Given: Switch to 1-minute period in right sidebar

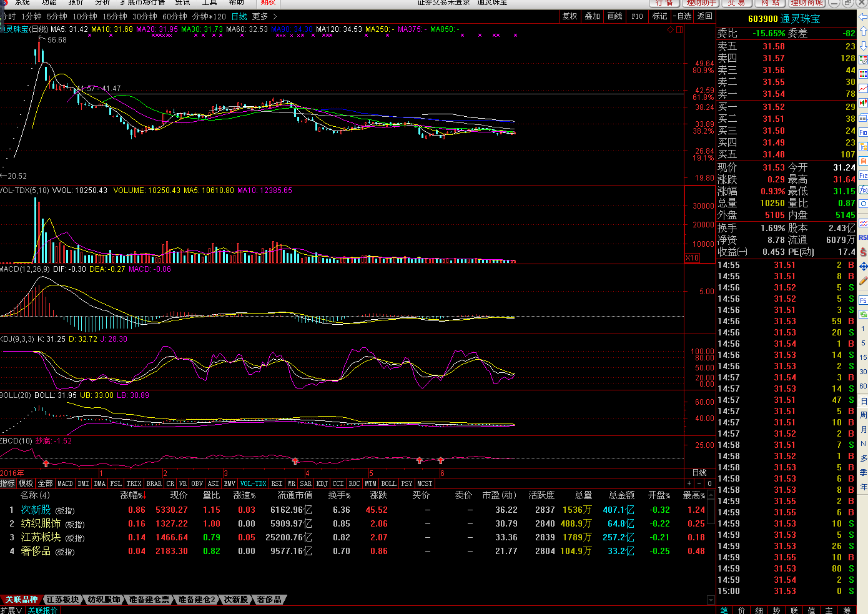Looking at the screenshot, I should coord(863,329).
